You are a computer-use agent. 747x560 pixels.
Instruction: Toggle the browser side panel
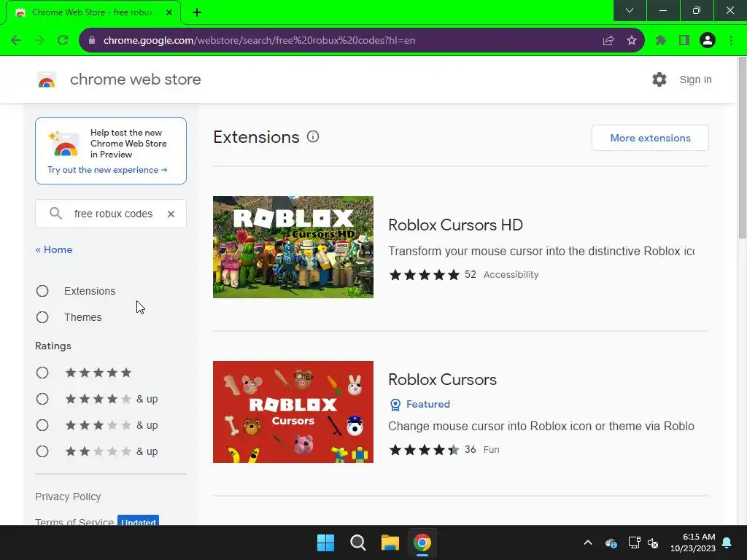(x=684, y=41)
